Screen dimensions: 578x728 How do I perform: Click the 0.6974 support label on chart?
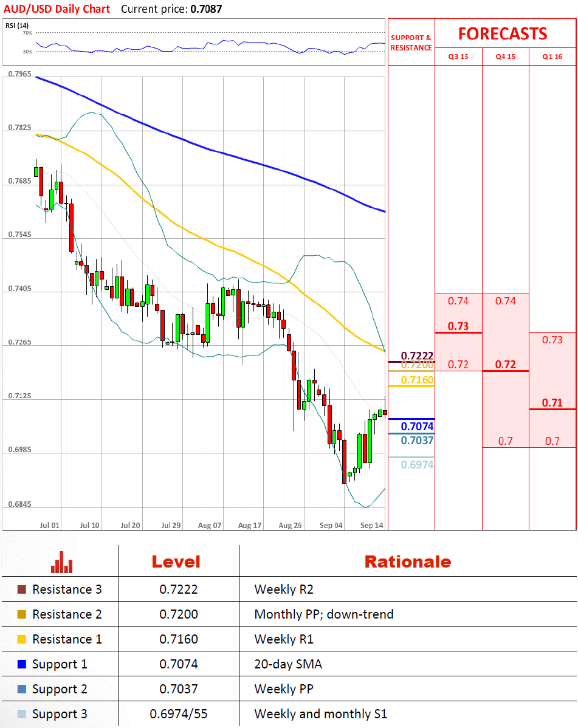[x=417, y=464]
